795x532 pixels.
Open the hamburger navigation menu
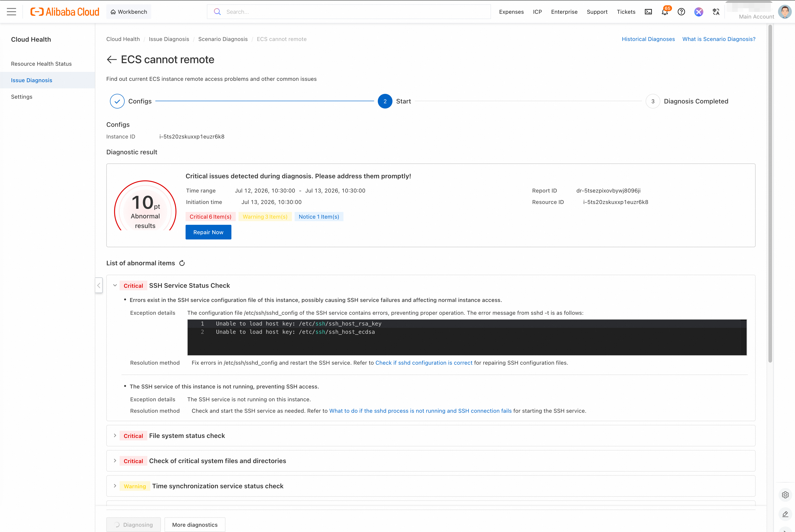[x=11, y=12]
